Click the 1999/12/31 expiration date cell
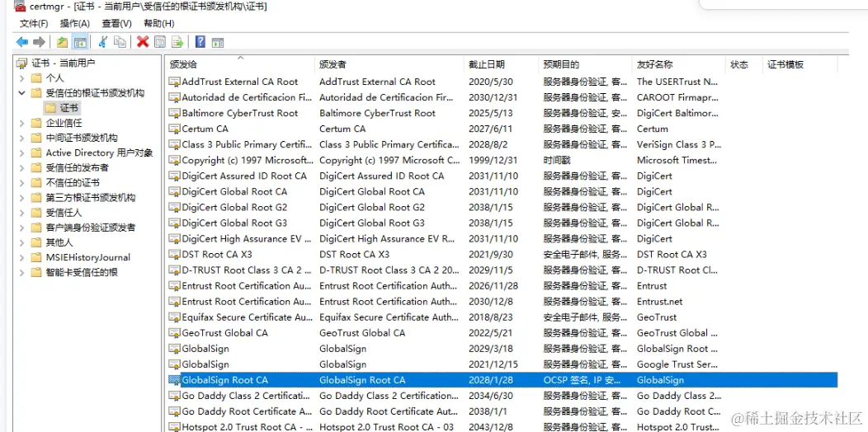The image size is (868, 432). pos(492,161)
